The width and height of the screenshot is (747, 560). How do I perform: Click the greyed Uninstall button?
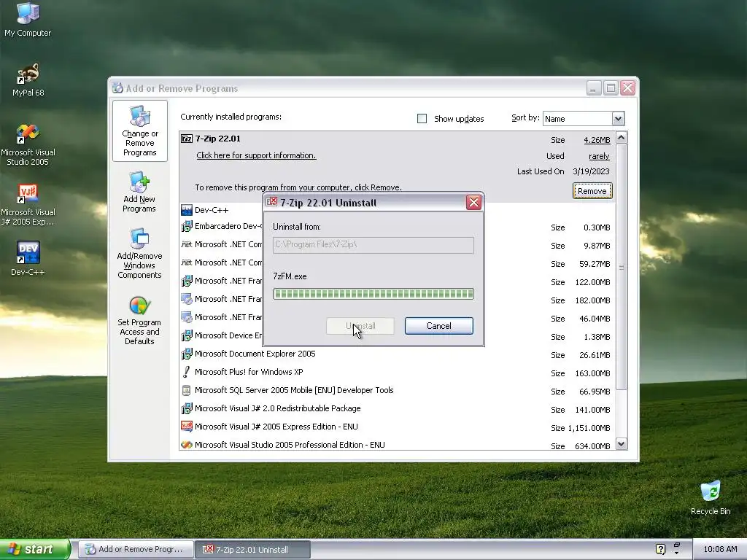coord(360,326)
